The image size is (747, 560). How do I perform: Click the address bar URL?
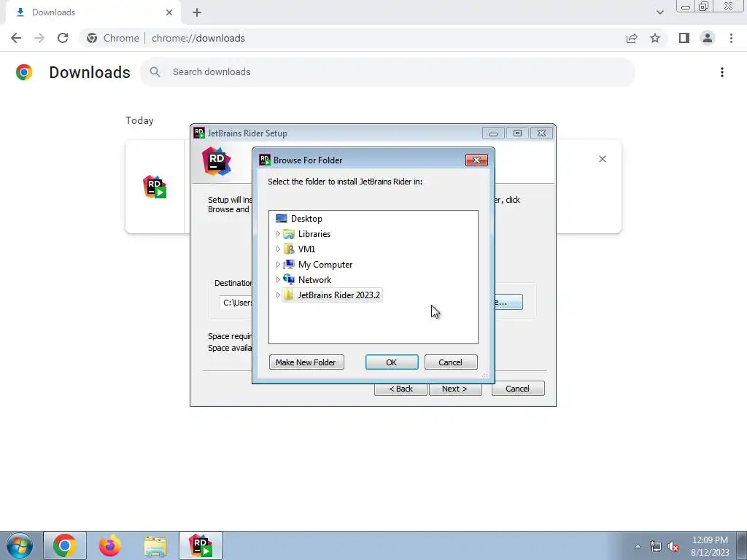(198, 38)
